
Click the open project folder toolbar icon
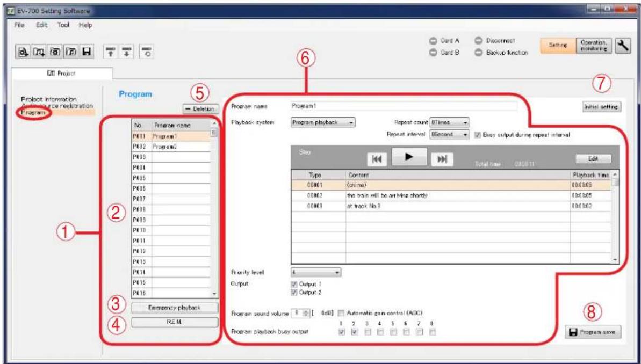click(x=54, y=52)
